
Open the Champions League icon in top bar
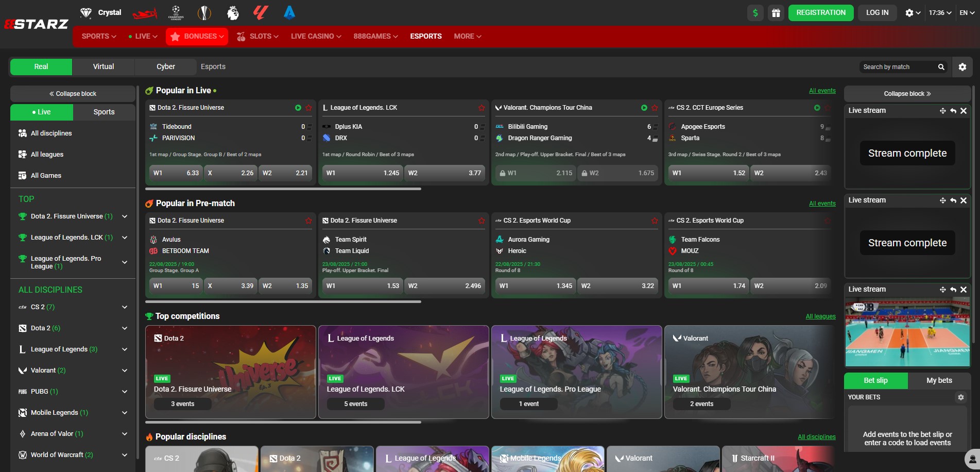coord(176,13)
